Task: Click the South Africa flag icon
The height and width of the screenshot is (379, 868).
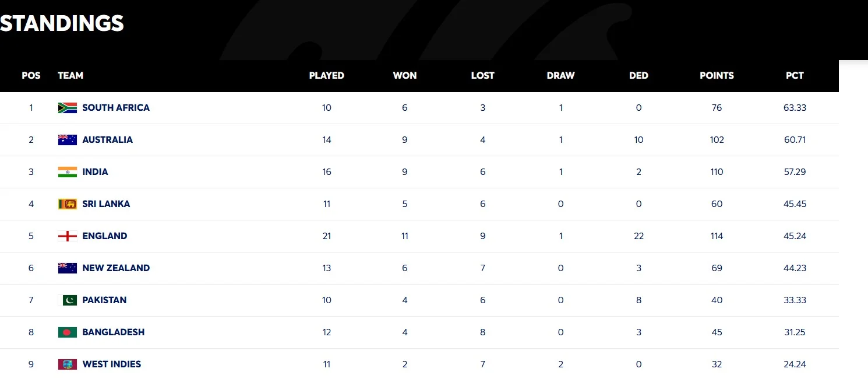Action: (x=68, y=108)
